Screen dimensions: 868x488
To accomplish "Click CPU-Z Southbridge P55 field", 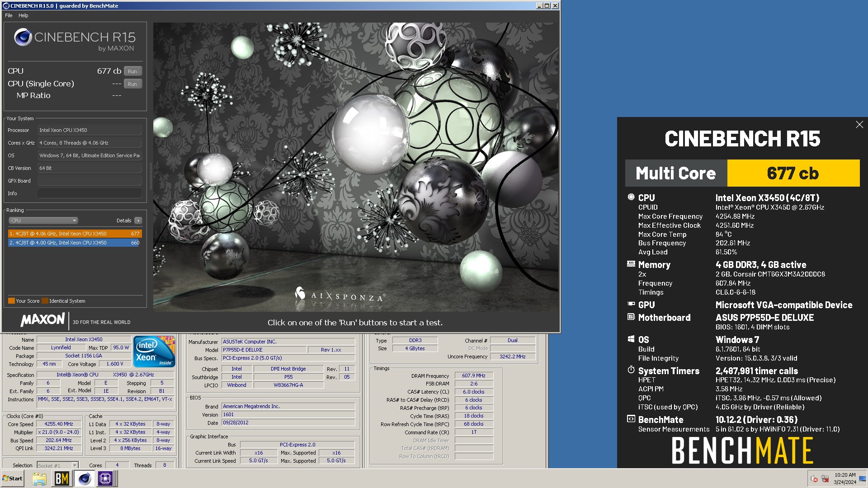I will [x=288, y=377].
